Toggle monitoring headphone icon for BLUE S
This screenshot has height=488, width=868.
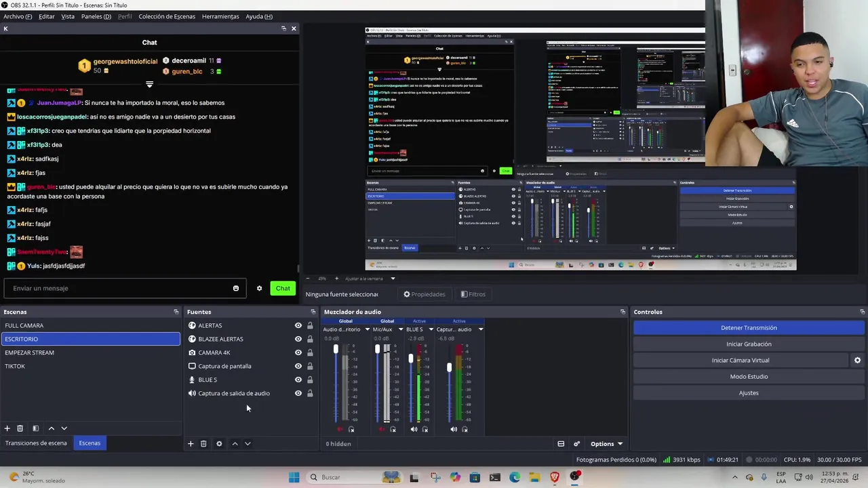425,429
